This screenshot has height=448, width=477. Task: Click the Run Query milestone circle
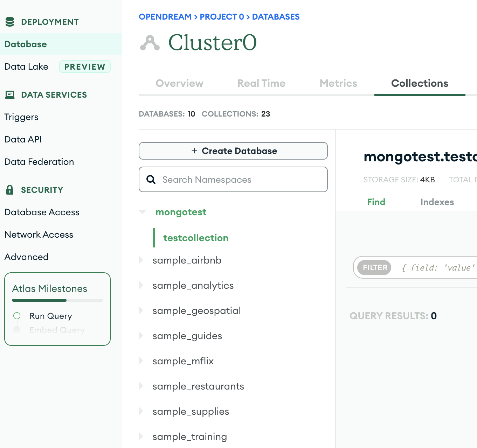point(17,316)
